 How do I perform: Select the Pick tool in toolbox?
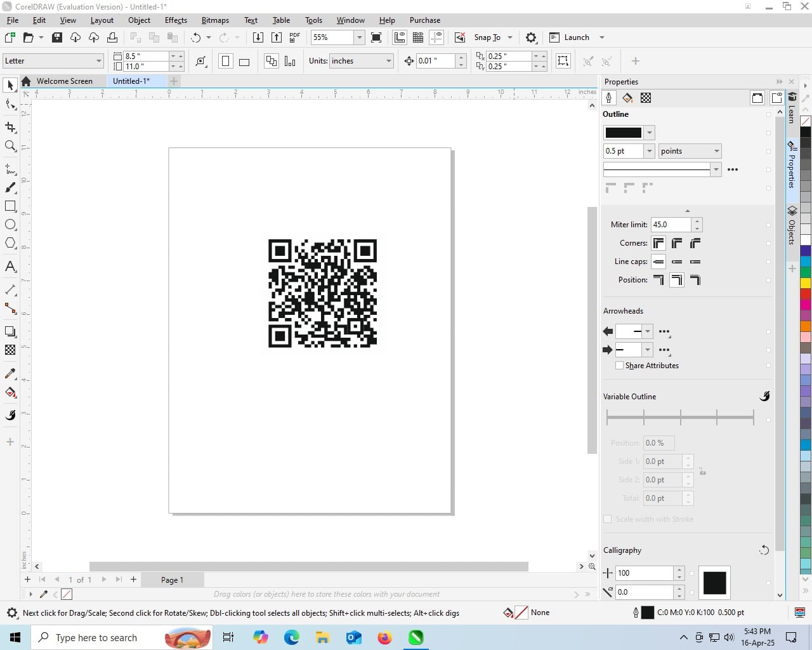click(x=10, y=85)
